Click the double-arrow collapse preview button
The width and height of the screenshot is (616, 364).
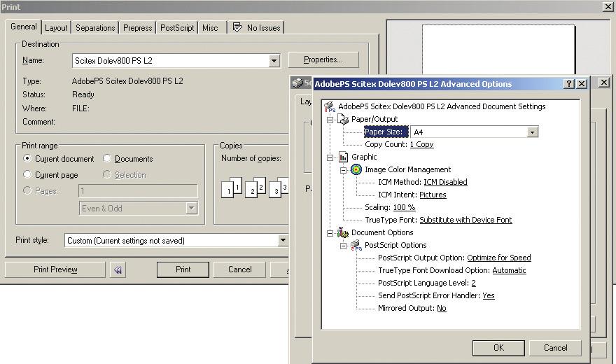click(x=118, y=269)
